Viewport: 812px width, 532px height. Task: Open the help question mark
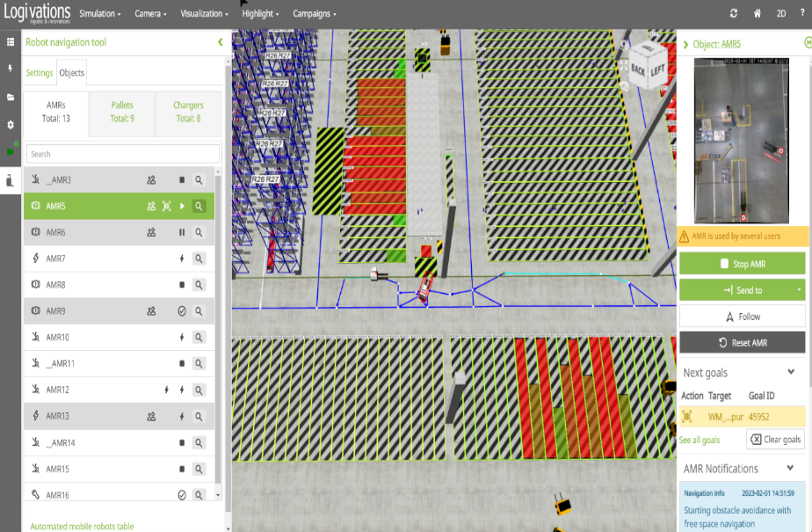point(802,12)
